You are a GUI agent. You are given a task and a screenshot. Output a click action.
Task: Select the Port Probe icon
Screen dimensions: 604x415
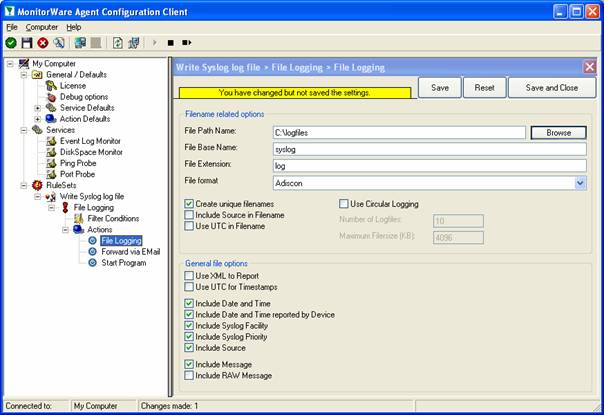pyautogui.click(x=51, y=174)
